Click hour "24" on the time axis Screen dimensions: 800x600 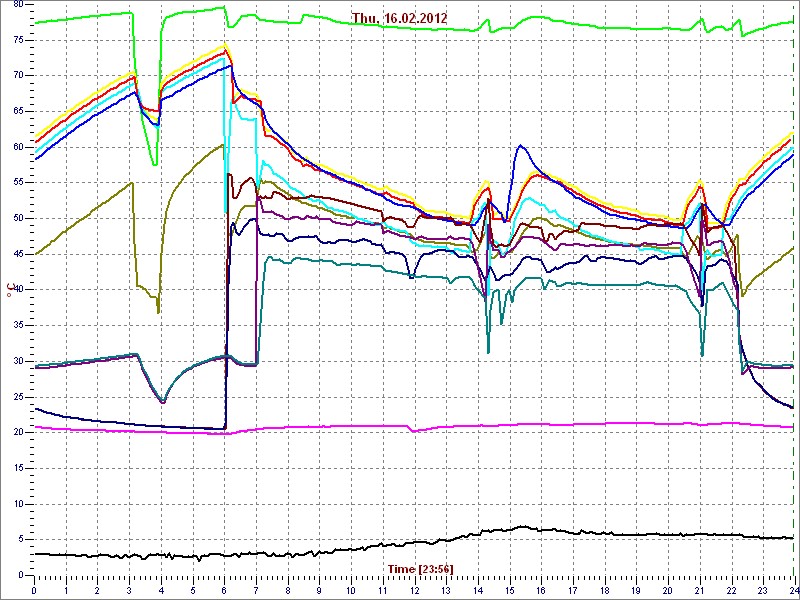click(x=793, y=590)
